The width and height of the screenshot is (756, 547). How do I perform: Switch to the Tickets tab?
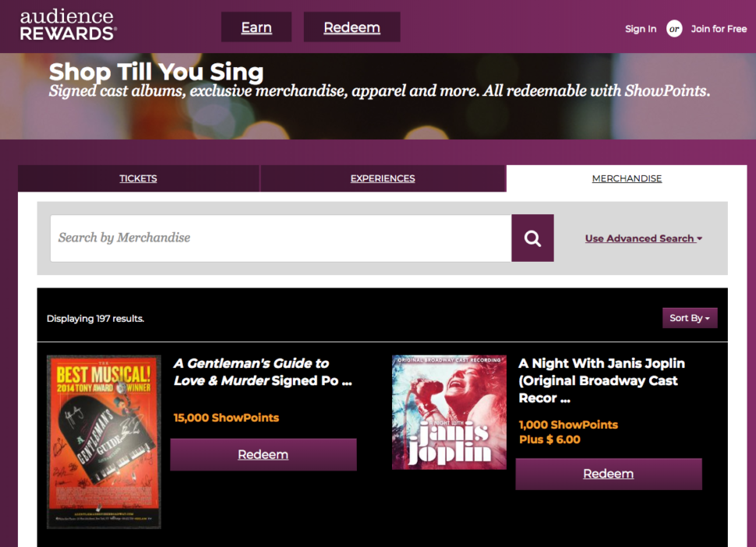139,178
